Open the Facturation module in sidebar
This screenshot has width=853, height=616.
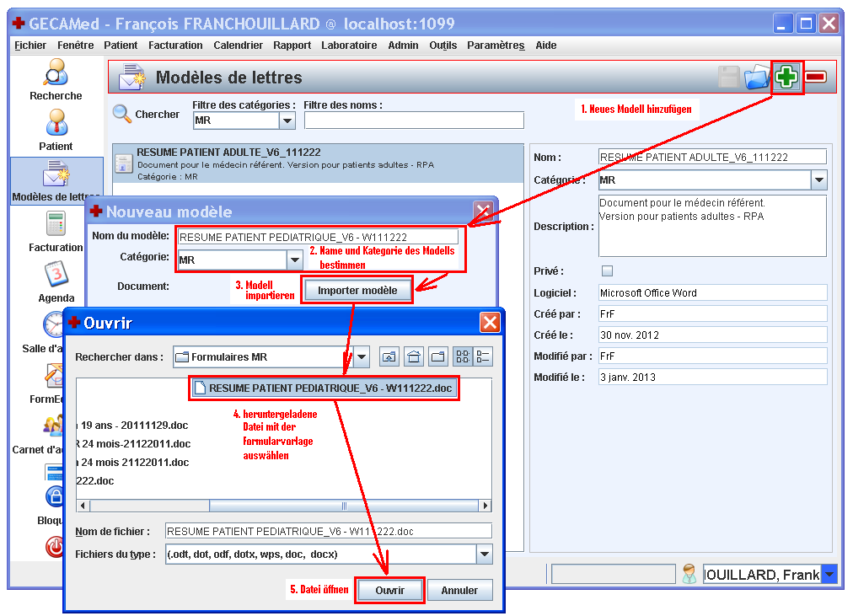coord(56,231)
